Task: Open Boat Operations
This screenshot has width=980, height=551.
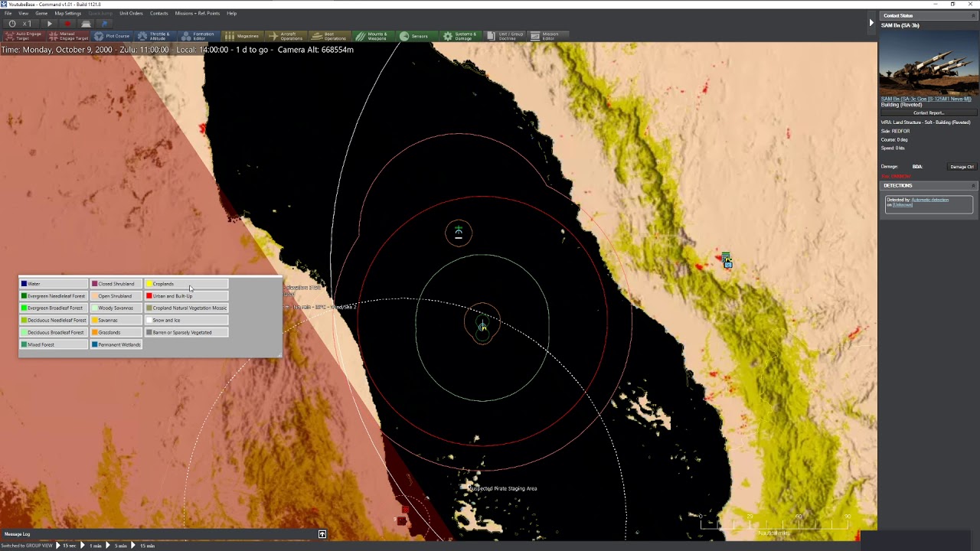Action: (x=330, y=36)
